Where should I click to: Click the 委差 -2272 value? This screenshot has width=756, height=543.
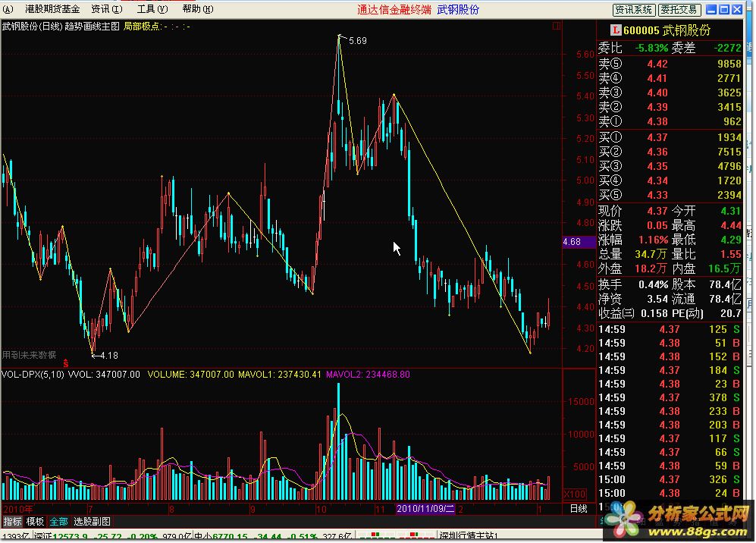pyautogui.click(x=727, y=48)
